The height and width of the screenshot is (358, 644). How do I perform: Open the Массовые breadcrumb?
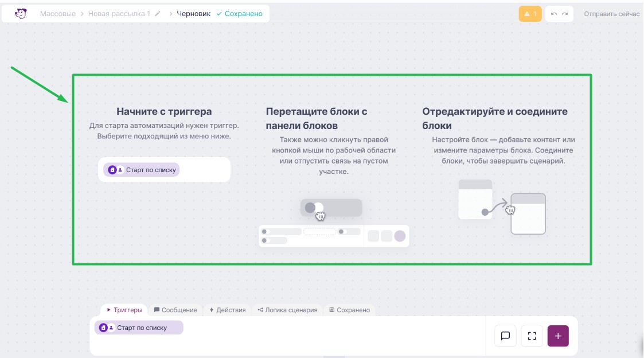coord(57,14)
